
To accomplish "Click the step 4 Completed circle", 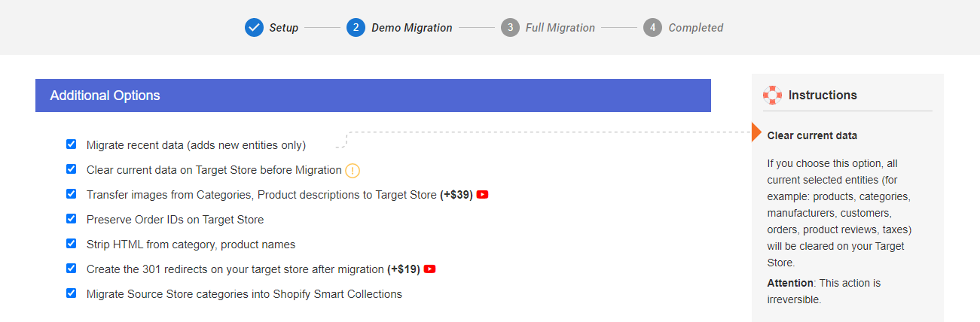I will (652, 28).
